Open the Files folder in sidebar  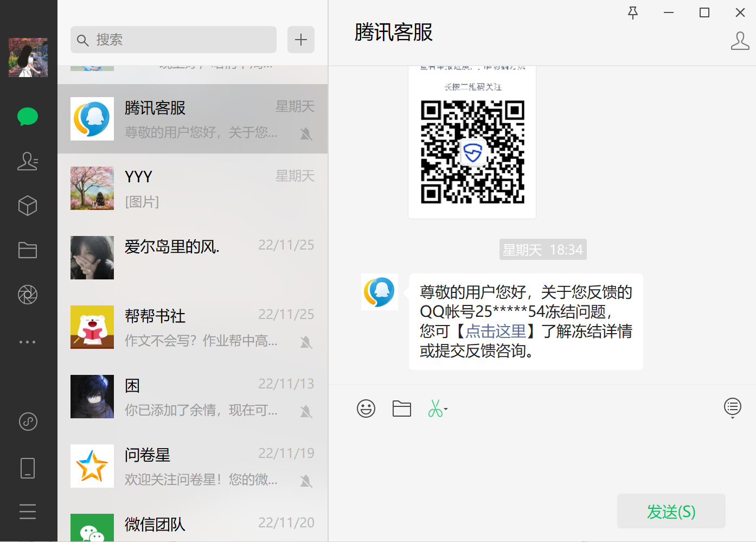point(28,250)
